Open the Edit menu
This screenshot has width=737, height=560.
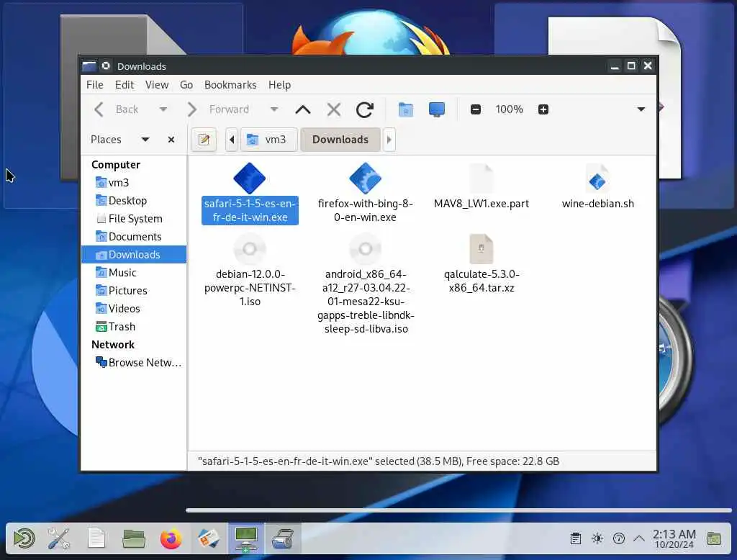click(125, 85)
